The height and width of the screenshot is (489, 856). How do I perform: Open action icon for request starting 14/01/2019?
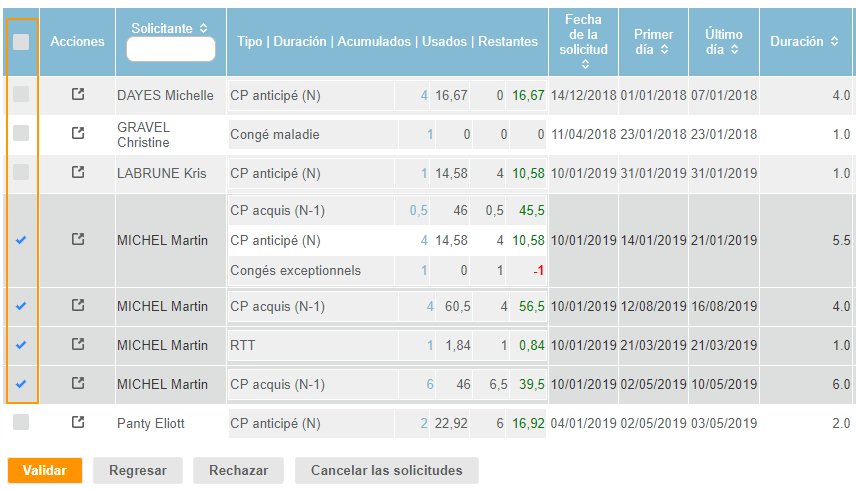[78, 240]
